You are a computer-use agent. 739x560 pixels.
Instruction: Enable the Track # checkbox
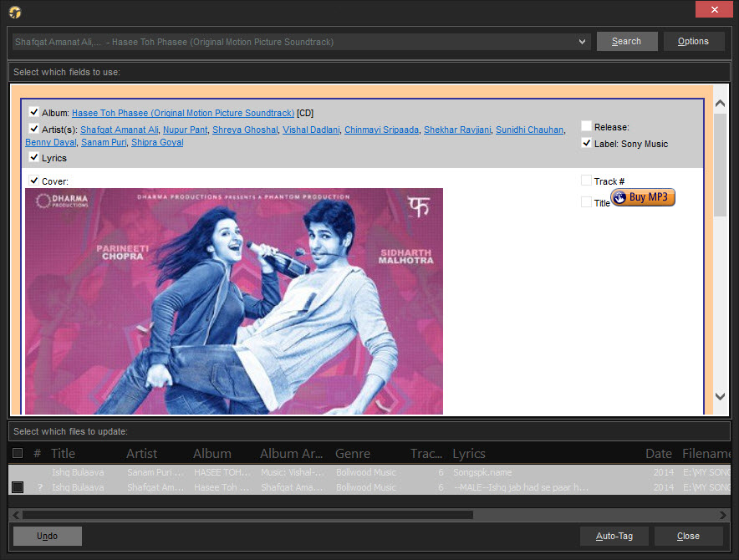[586, 181]
